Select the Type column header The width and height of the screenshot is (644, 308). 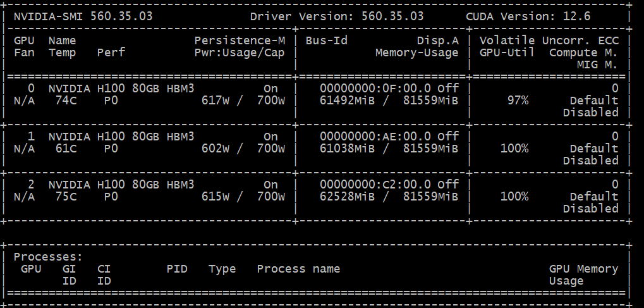pos(222,269)
